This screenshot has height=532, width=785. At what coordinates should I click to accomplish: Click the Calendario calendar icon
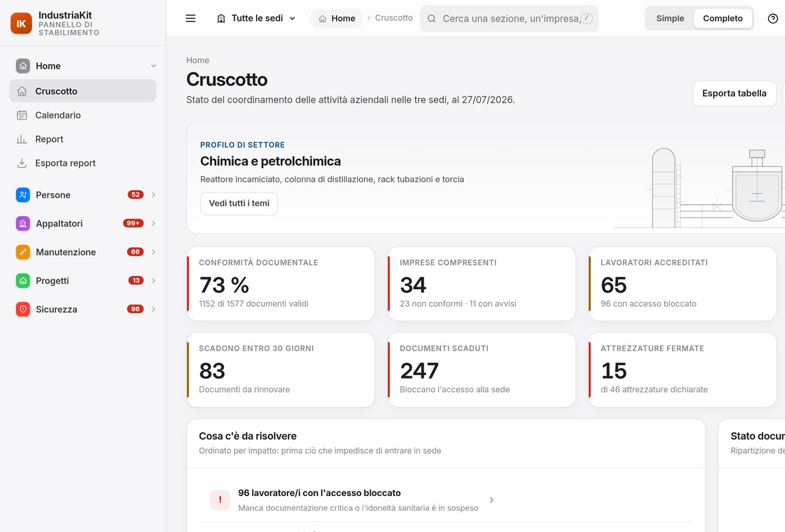(x=22, y=115)
